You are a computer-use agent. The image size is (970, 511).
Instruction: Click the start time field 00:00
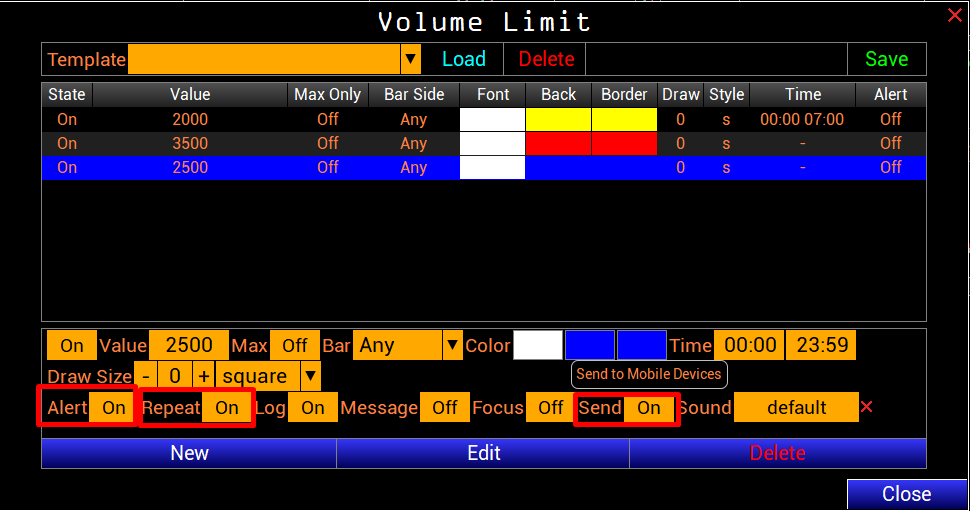click(x=750, y=345)
